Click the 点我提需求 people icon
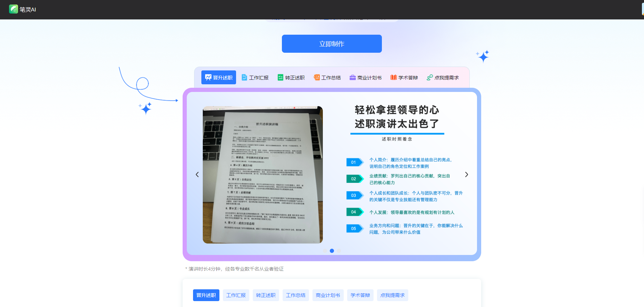The height and width of the screenshot is (307, 644). (x=429, y=77)
